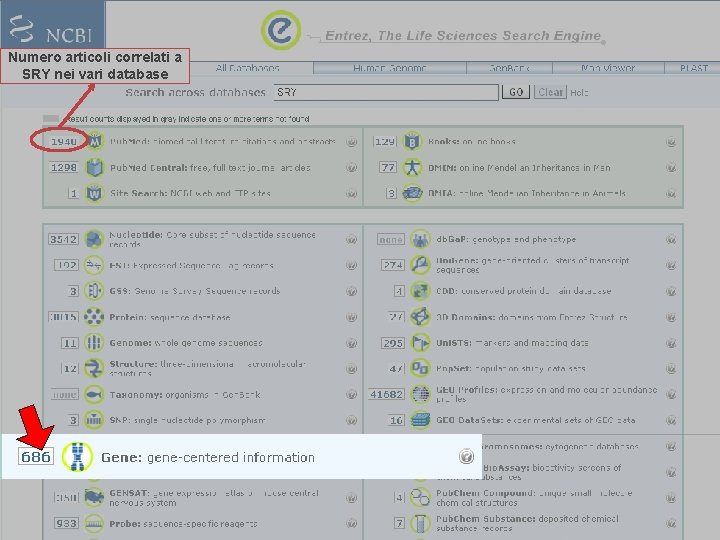Open the 933 Probe results
Screen dimensions: 720x540
pos(66,524)
